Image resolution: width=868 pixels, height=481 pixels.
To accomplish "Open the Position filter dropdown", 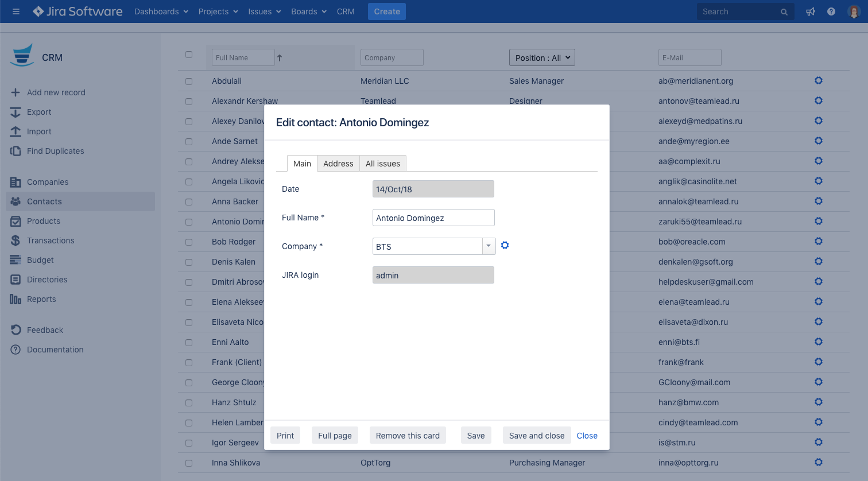I will tap(542, 58).
